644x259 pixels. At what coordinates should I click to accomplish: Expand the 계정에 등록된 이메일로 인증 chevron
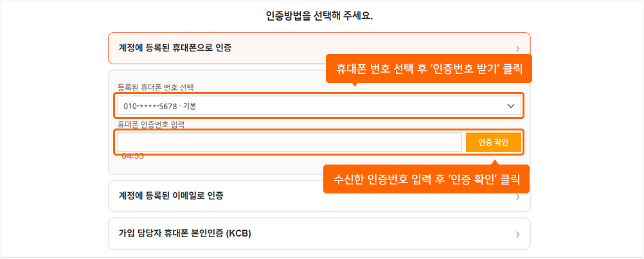pyautogui.click(x=517, y=197)
